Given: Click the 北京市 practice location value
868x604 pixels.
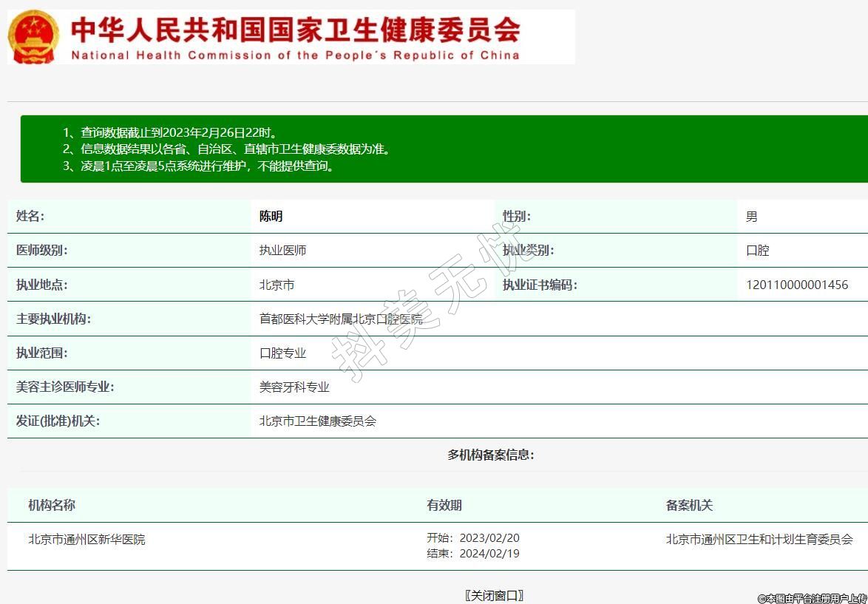Looking at the screenshot, I should click(x=277, y=285).
